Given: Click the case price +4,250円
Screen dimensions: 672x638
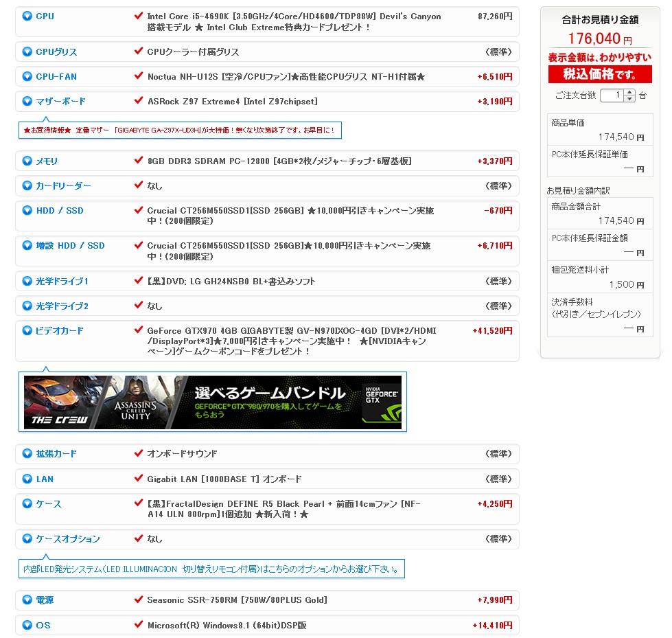Looking at the screenshot, I should coord(495,504).
